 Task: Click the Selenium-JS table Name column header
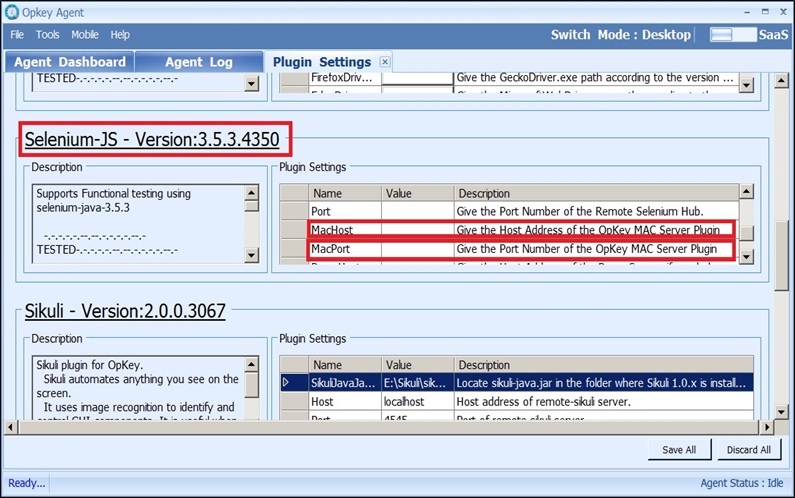pos(345,193)
